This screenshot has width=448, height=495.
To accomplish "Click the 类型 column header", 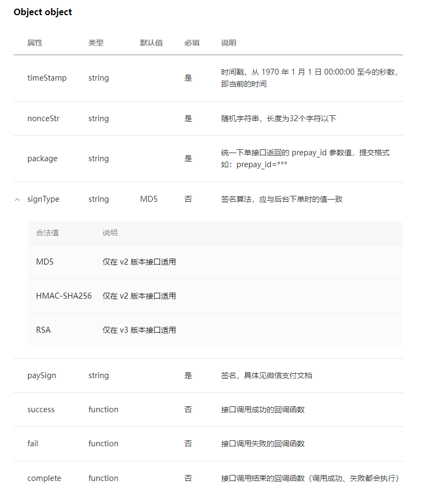I will click(96, 43).
